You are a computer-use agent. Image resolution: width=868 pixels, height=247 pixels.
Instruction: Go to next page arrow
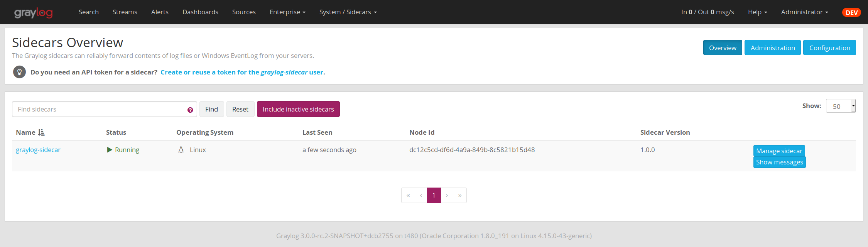click(x=447, y=195)
